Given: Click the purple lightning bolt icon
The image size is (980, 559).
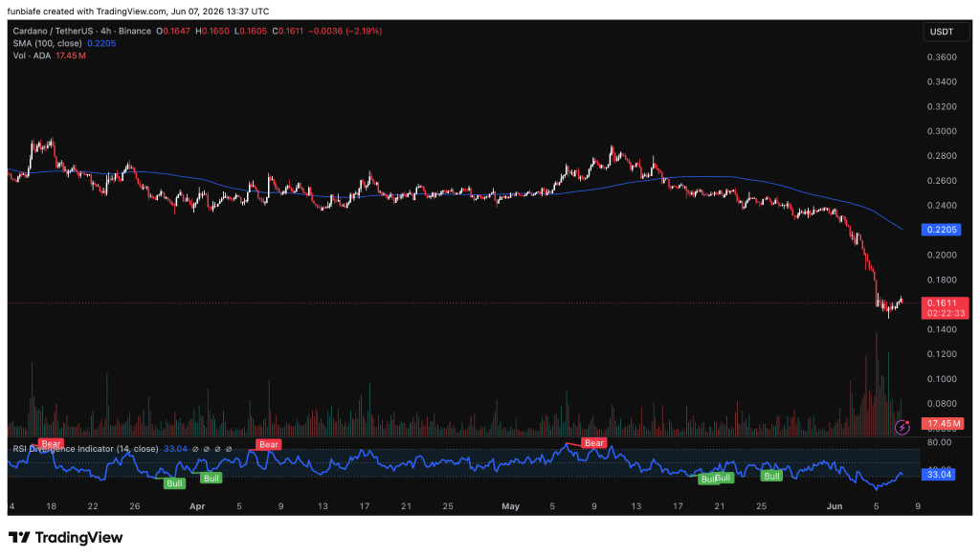Looking at the screenshot, I should coord(902,427).
